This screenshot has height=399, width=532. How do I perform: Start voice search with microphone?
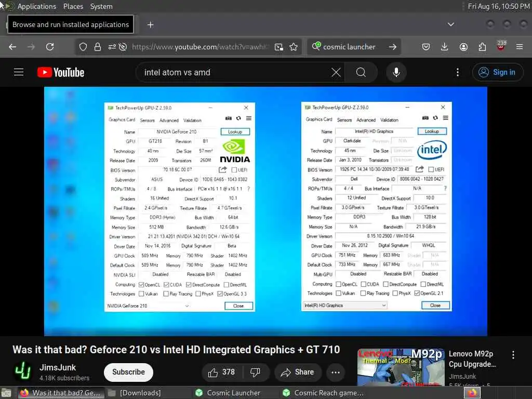[396, 72]
